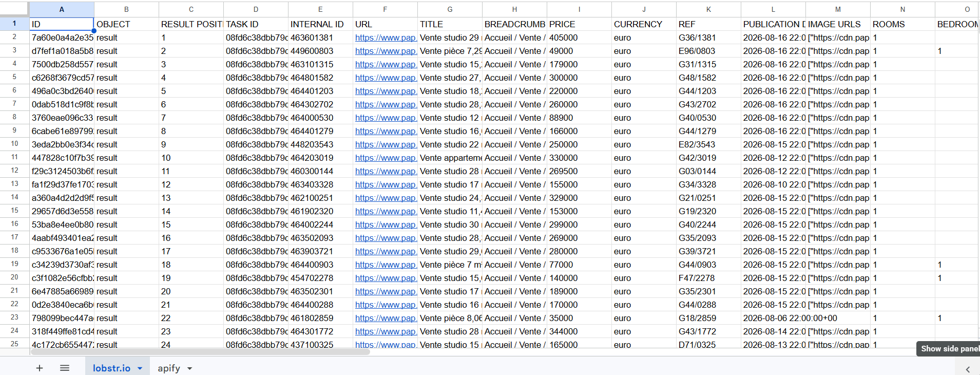Select column I header
The width and height of the screenshot is (980, 375).
579,9
